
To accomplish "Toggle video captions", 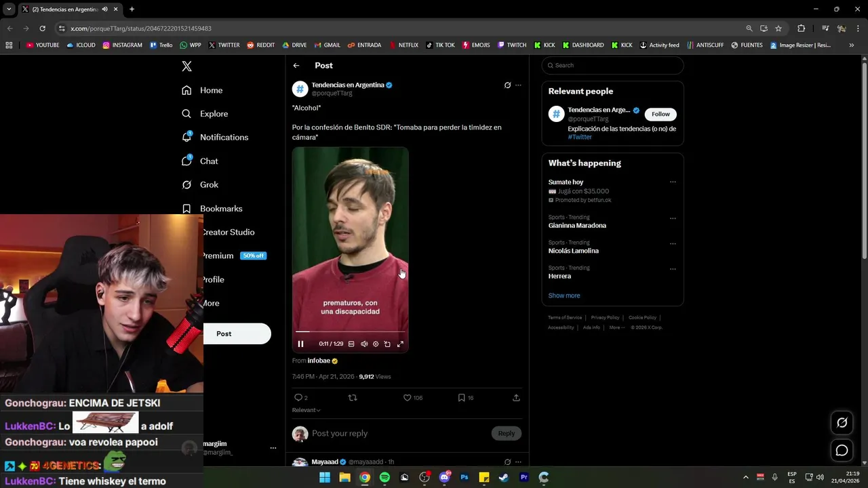I will tap(351, 344).
